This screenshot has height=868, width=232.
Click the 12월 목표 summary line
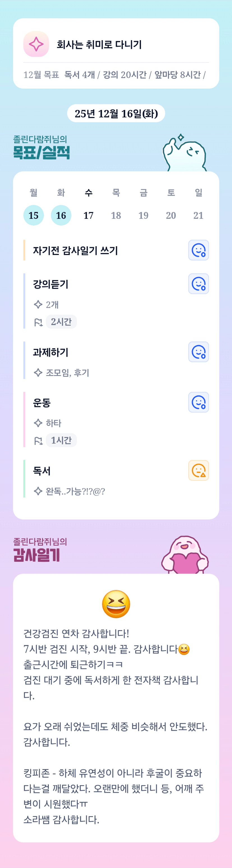point(114,75)
